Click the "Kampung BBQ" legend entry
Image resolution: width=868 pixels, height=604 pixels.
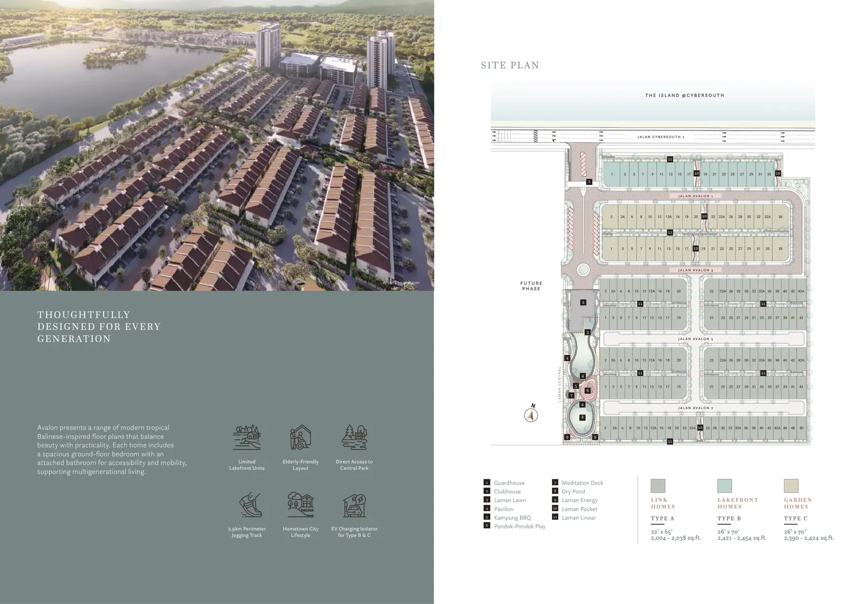click(512, 518)
